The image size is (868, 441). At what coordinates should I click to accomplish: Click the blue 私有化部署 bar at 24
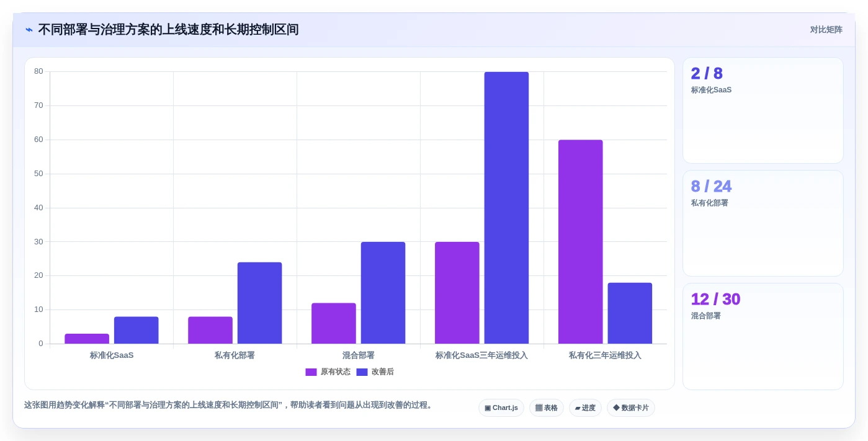(259, 303)
